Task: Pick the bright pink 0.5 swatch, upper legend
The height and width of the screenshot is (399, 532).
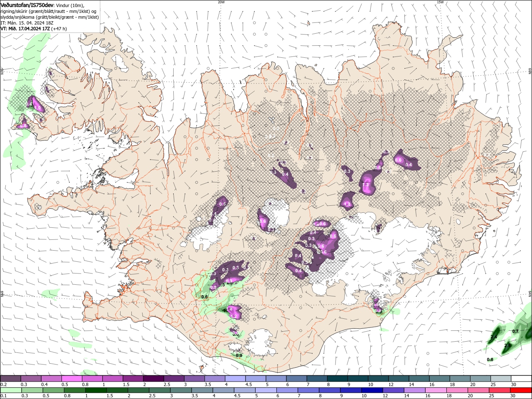Action: click(x=71, y=379)
